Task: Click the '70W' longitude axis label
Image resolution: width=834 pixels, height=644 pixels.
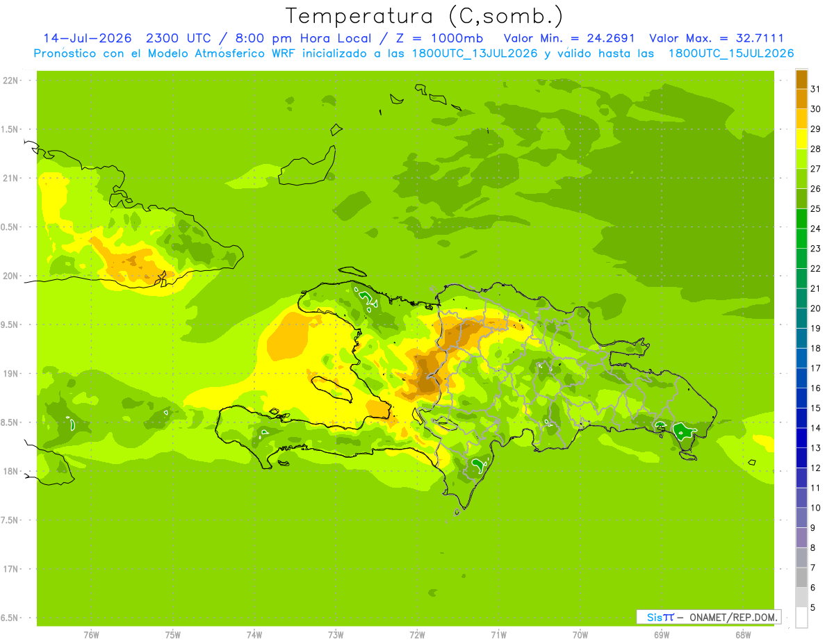Action: (x=580, y=634)
